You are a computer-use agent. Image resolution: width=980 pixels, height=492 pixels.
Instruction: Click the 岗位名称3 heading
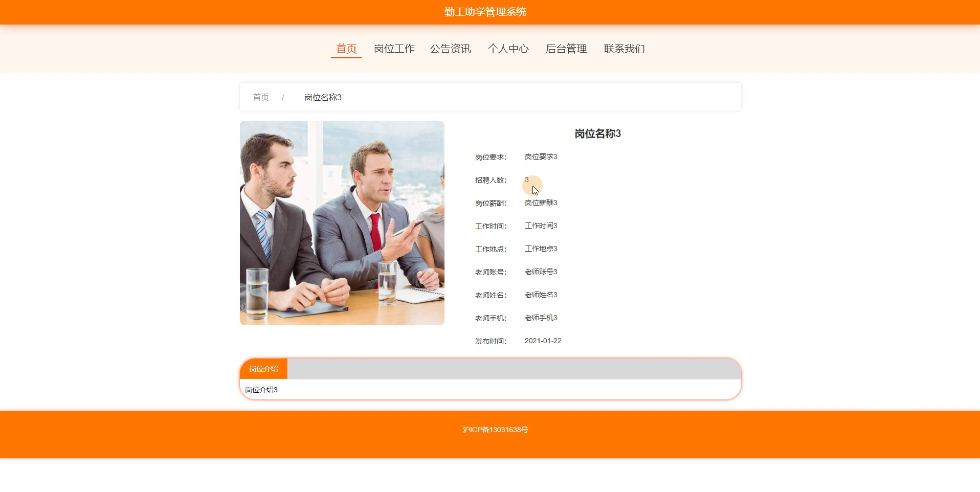[x=597, y=133]
